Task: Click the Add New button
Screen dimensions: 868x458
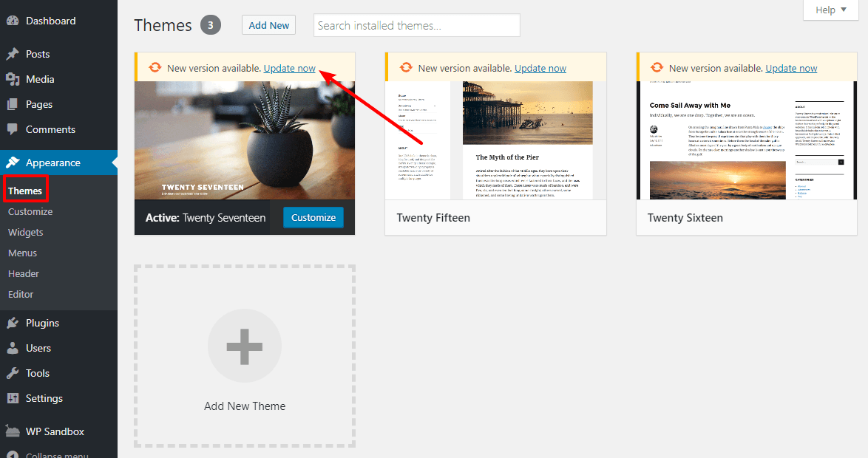Action: point(268,24)
